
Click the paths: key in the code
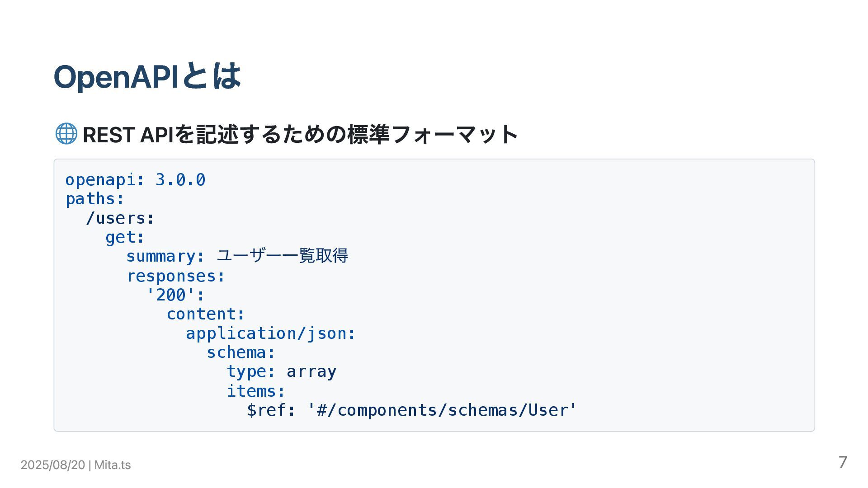[x=95, y=199]
